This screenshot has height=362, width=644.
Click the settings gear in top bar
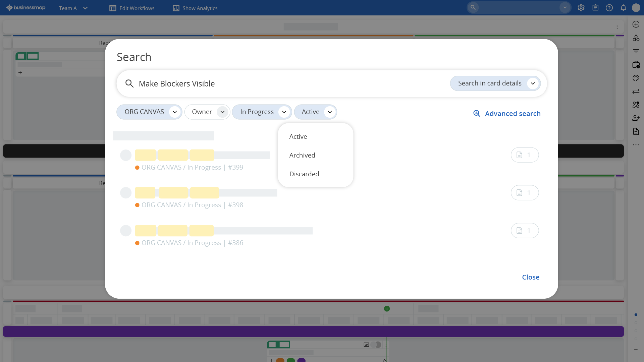(581, 8)
